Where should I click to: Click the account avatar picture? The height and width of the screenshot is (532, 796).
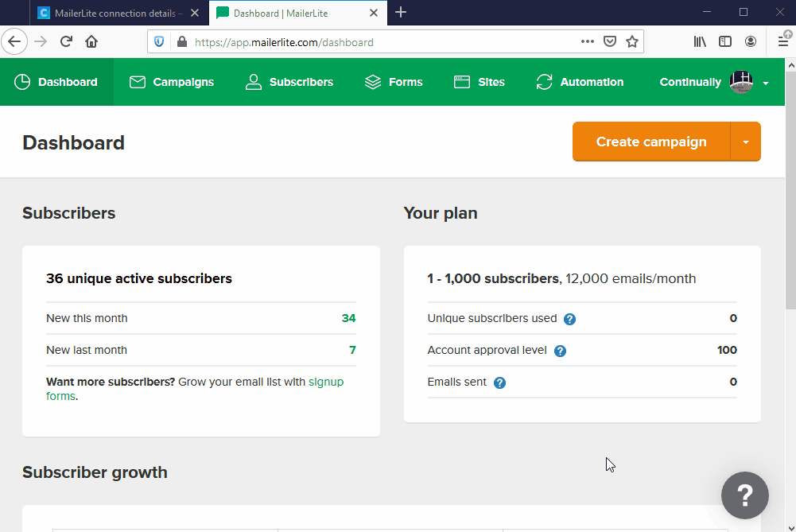(741, 82)
